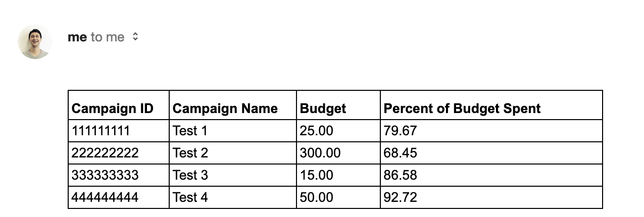Click the 300.00 budget cell

pyautogui.click(x=320, y=153)
